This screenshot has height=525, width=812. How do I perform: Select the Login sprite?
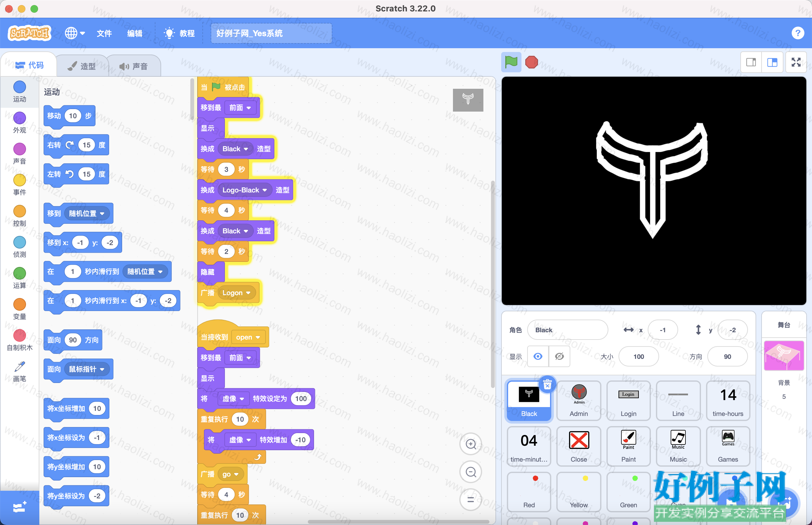click(x=628, y=401)
